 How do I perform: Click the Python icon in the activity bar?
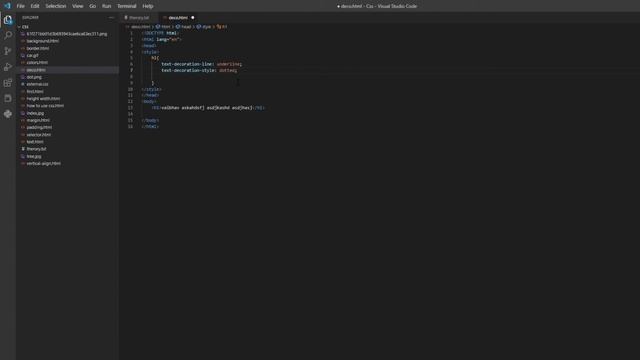pos(8,114)
